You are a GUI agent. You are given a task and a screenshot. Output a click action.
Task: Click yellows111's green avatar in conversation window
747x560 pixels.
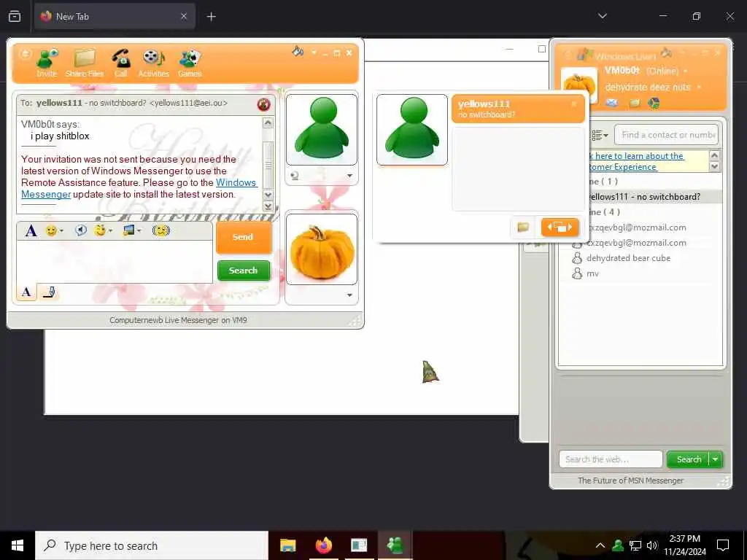(322, 130)
